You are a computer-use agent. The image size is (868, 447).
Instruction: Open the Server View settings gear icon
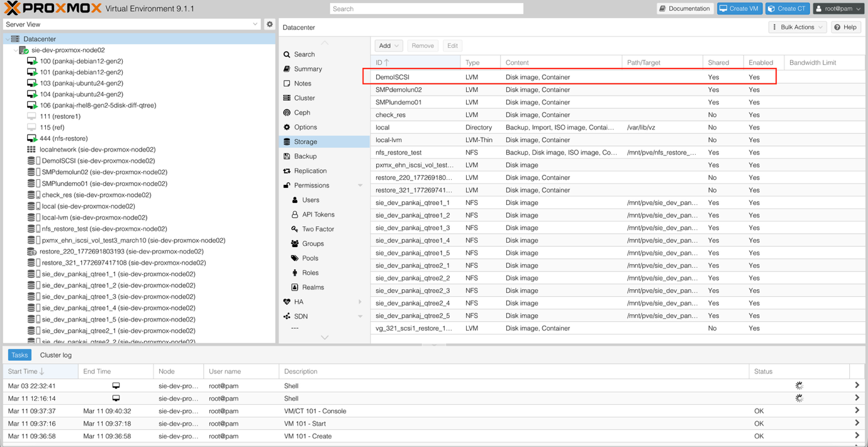269,23
